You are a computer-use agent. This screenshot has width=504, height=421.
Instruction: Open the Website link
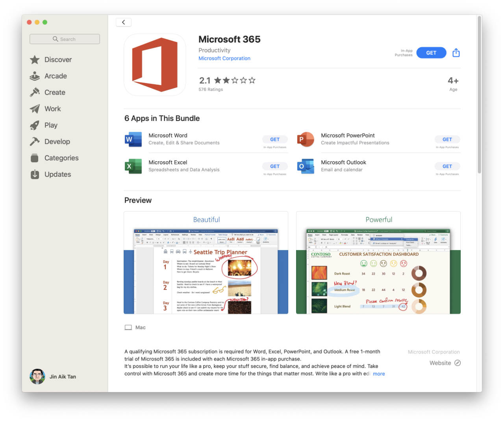tap(445, 363)
